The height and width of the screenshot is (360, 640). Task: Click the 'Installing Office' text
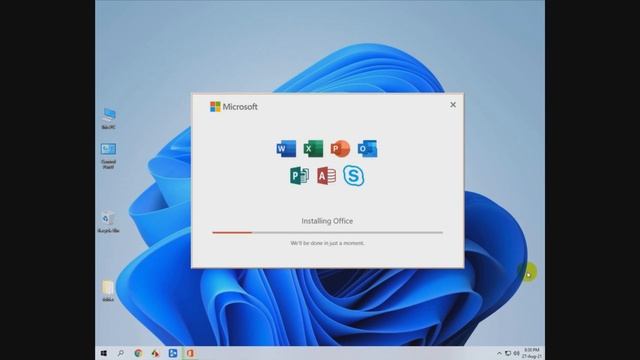coord(327,221)
